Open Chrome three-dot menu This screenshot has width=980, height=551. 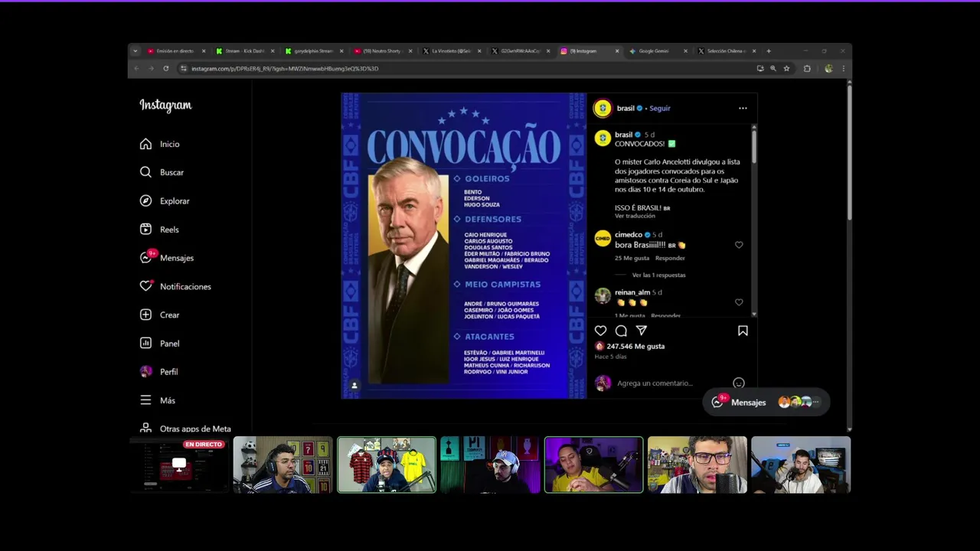pos(843,69)
